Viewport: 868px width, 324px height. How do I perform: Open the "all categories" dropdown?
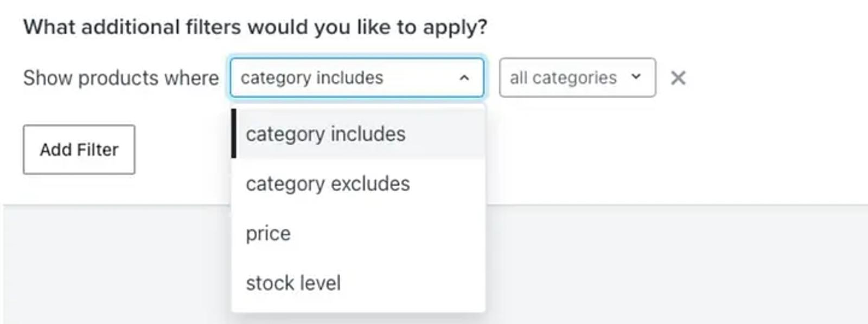click(x=577, y=77)
